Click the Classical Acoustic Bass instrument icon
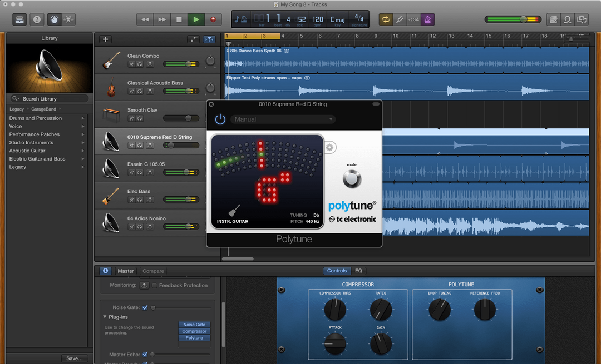 coord(111,88)
